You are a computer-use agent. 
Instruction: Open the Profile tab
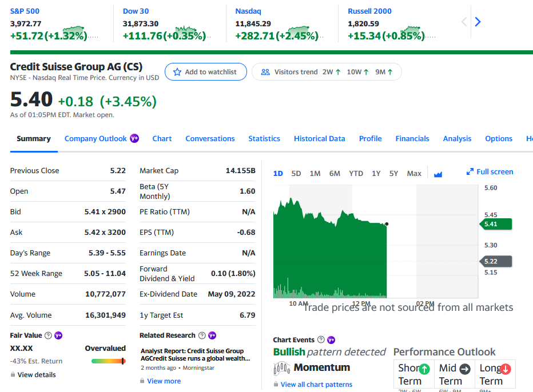pos(370,139)
